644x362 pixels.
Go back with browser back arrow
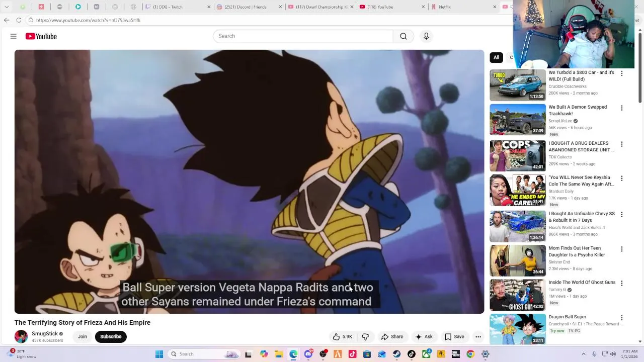pyautogui.click(x=7, y=20)
